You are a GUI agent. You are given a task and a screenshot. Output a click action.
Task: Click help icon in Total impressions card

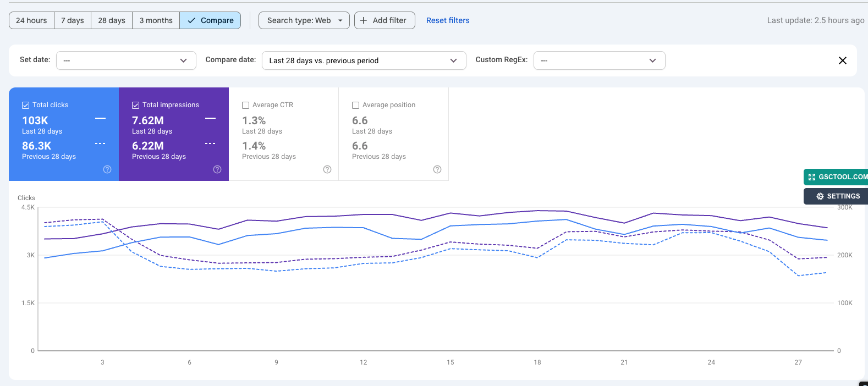pyautogui.click(x=217, y=169)
